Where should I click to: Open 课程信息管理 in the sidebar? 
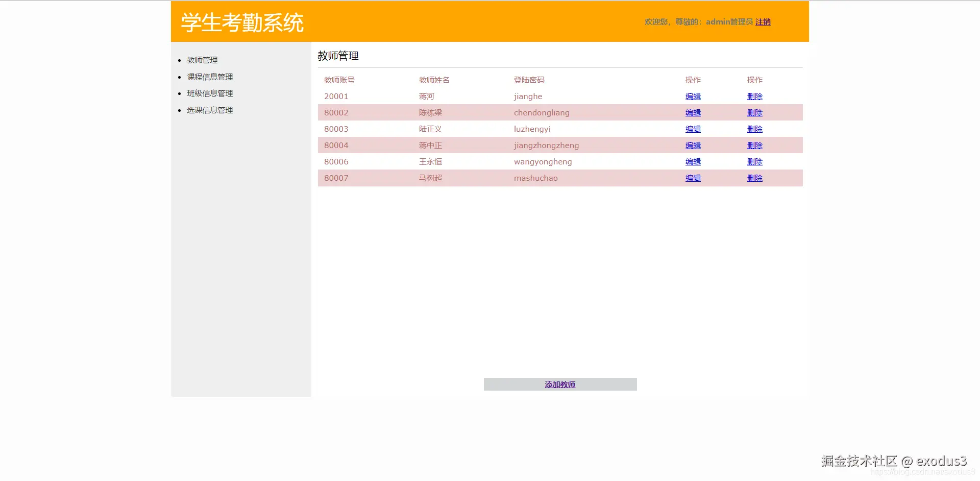coord(210,77)
